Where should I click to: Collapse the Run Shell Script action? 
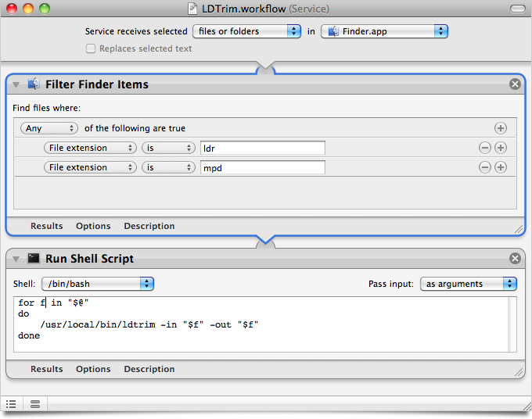point(16,260)
